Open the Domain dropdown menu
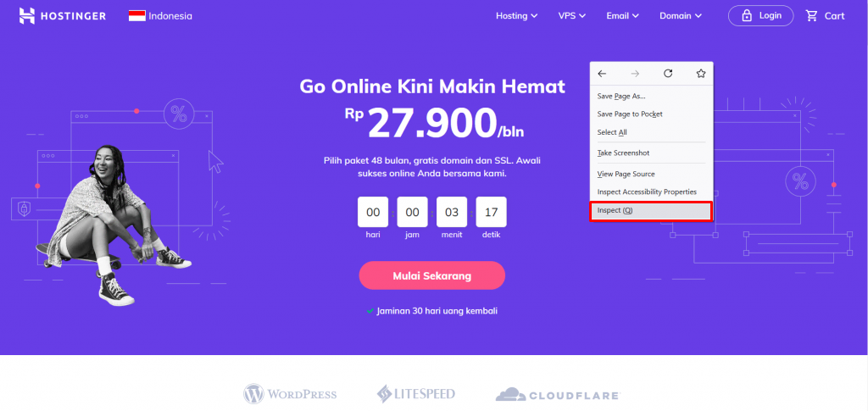The image size is (868, 411). pyautogui.click(x=681, y=16)
